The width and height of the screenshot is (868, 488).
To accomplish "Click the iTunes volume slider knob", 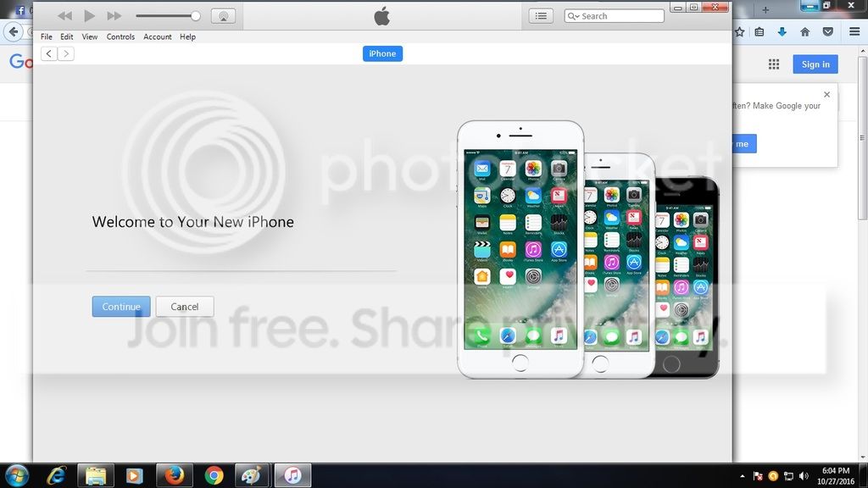I will [196, 16].
